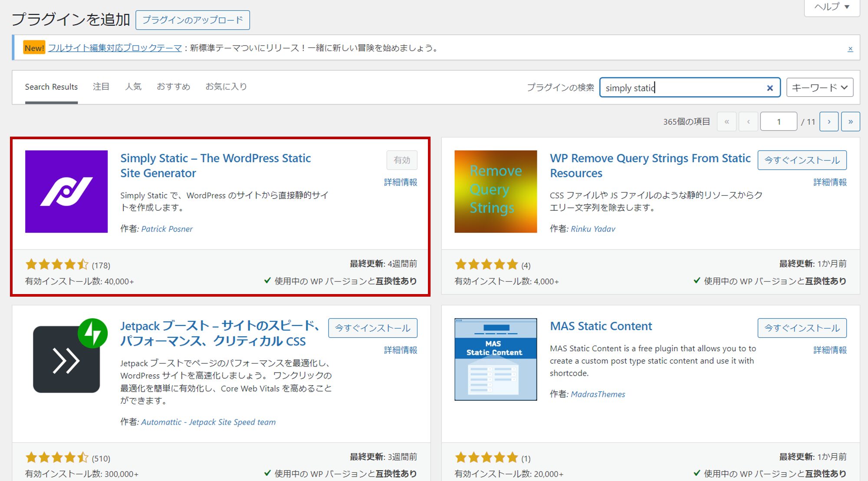Click the MAS Static Content plugin icon

(x=496, y=359)
